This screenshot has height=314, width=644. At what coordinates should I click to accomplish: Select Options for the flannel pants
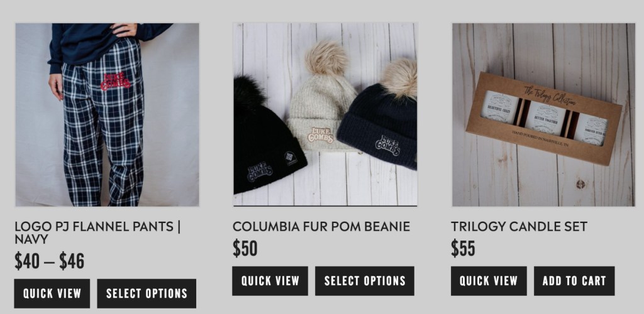[x=147, y=293]
